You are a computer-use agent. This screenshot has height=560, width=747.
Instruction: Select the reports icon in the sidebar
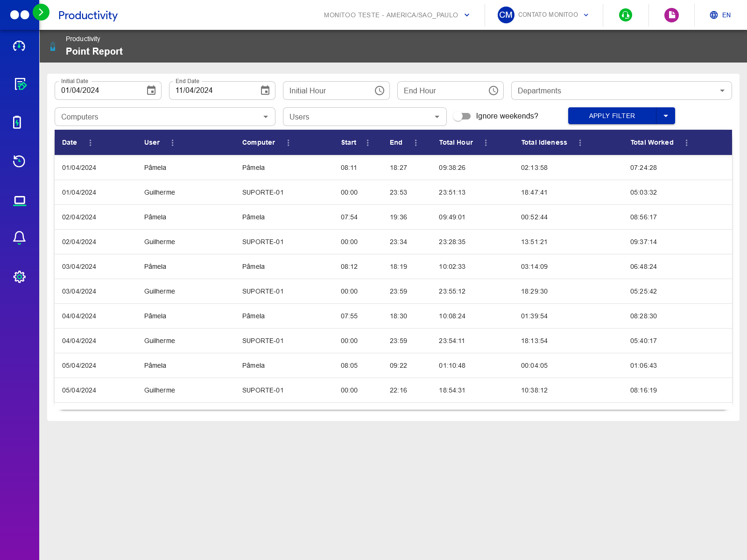[19, 84]
